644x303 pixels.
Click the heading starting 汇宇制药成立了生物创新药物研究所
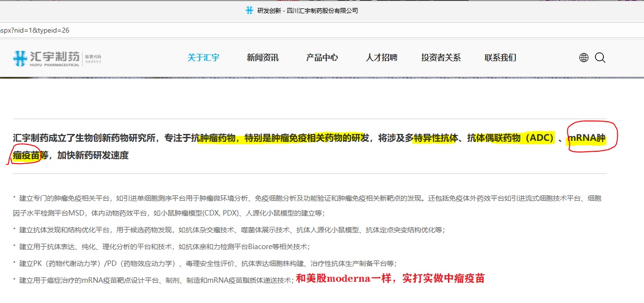309,146
